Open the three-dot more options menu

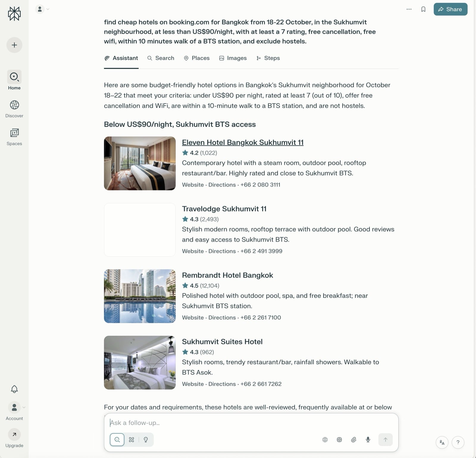(409, 9)
